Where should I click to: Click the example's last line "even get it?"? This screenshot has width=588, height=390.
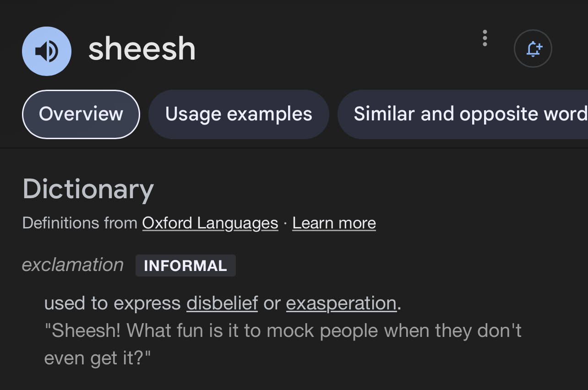coord(97,358)
